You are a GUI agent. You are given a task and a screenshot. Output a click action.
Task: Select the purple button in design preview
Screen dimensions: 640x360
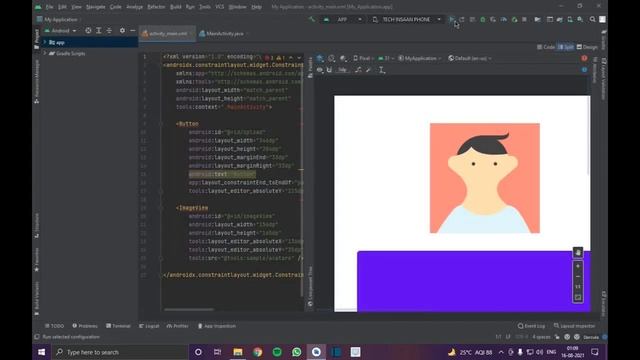coord(473,281)
